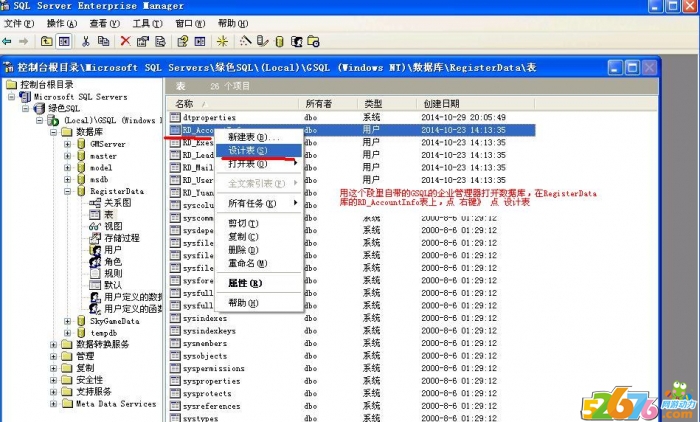Sort by the 类型 column header

pyautogui.click(x=387, y=104)
